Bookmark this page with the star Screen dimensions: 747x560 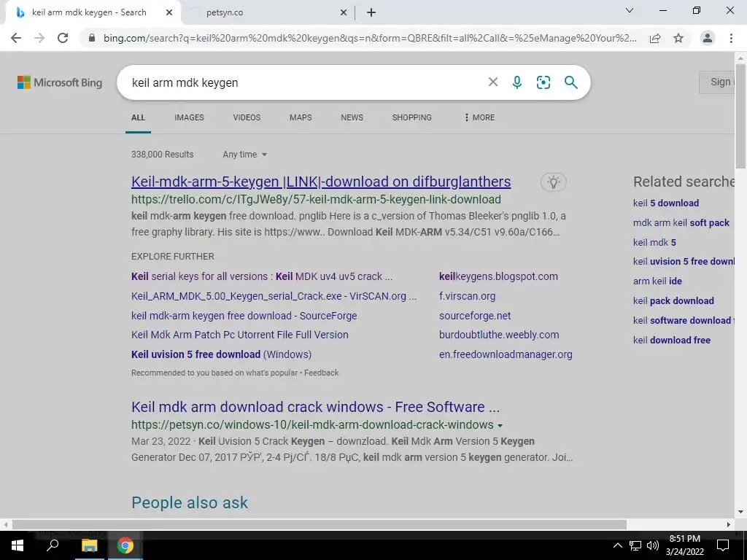(678, 38)
